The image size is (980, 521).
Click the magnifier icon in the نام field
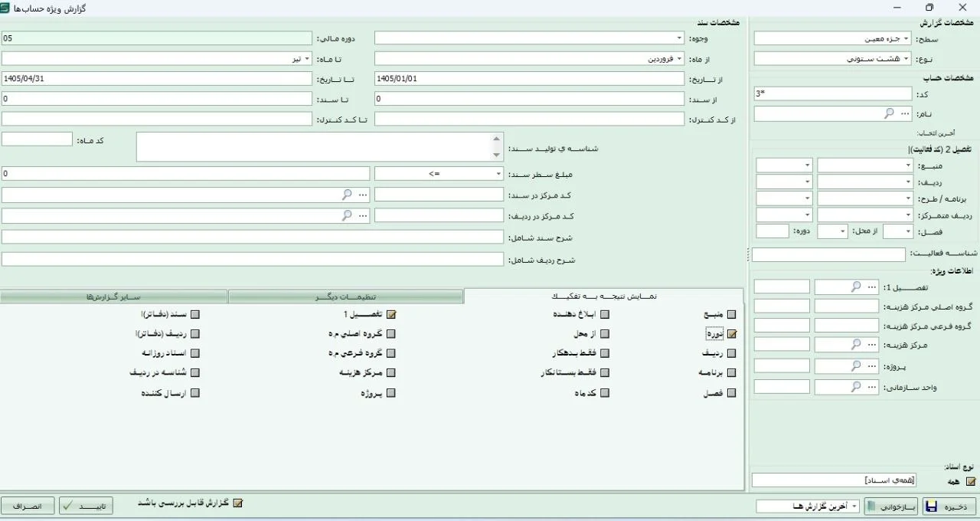pyautogui.click(x=889, y=113)
